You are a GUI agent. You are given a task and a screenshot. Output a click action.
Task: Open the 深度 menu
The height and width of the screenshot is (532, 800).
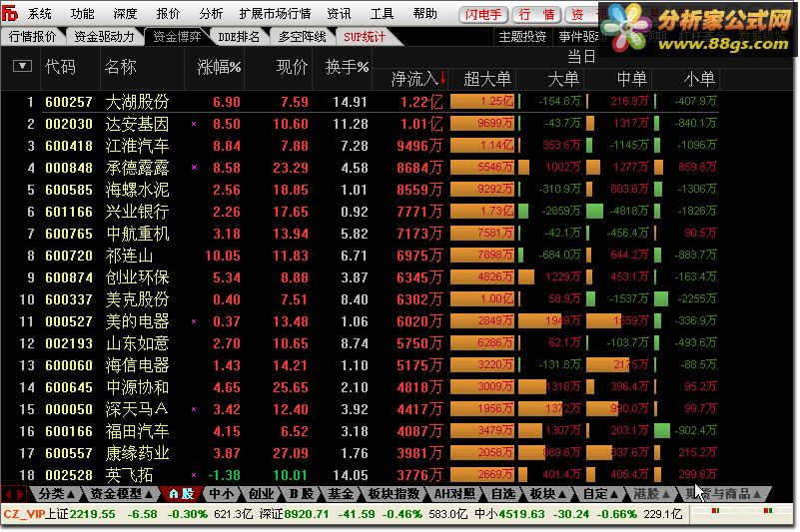(x=125, y=14)
